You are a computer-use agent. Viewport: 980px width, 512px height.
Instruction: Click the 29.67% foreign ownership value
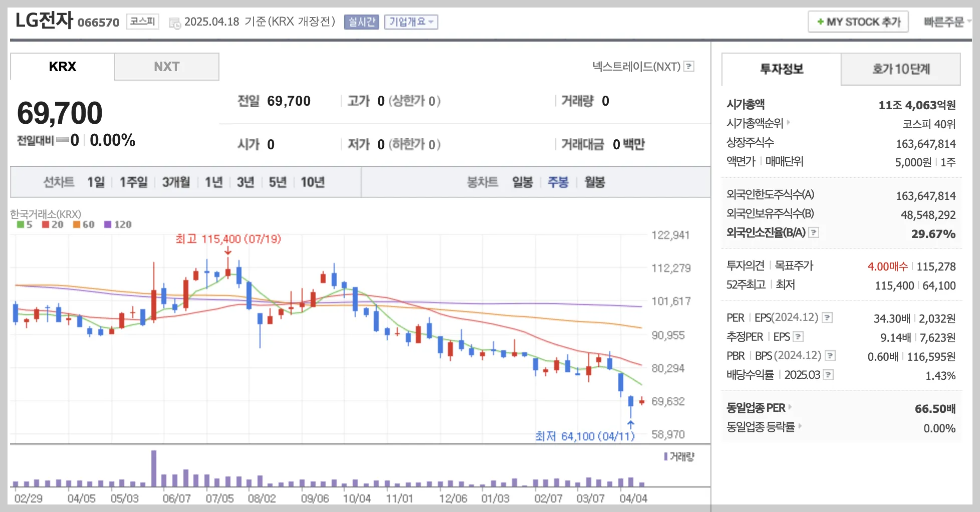point(933,233)
